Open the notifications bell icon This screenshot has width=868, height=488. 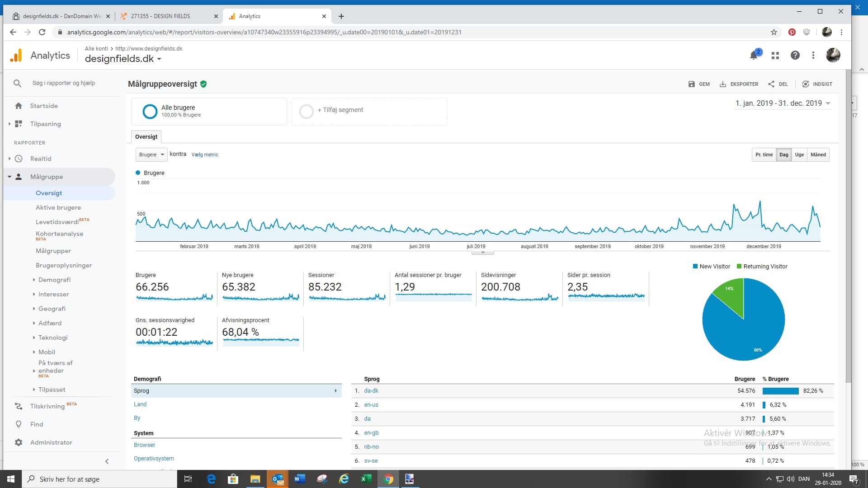pyautogui.click(x=753, y=55)
